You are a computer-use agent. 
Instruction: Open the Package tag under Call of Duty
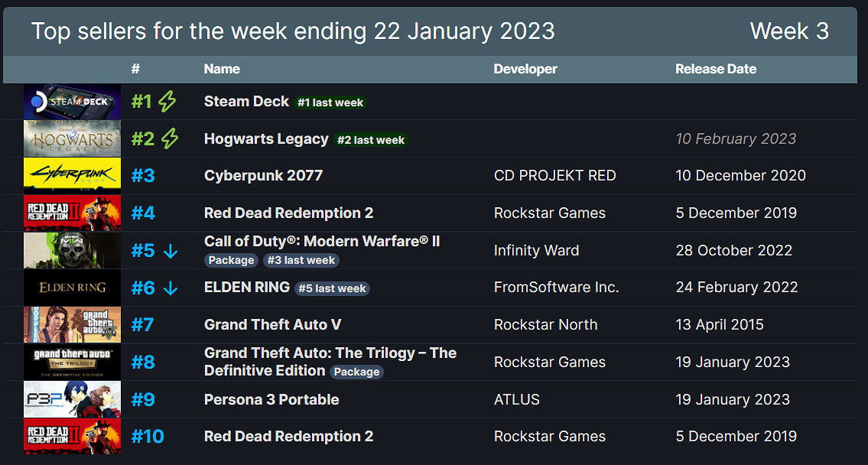pos(231,260)
